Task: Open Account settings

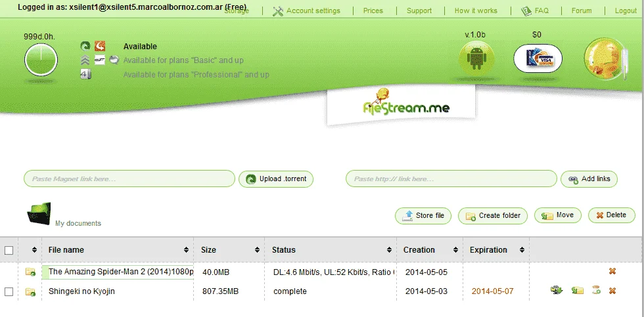Action: pos(313,11)
